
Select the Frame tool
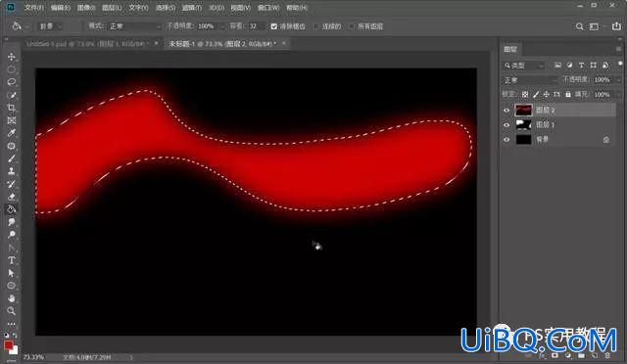tap(11, 120)
